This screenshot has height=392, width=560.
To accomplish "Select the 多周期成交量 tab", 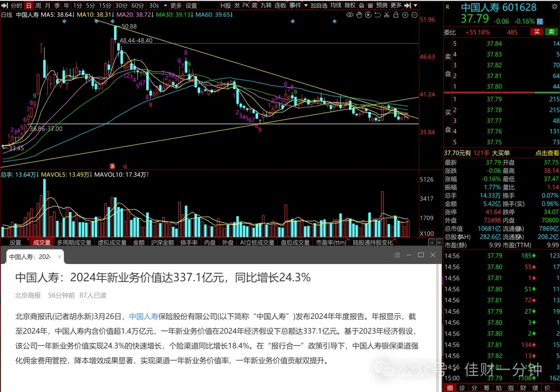I will 74,243.
